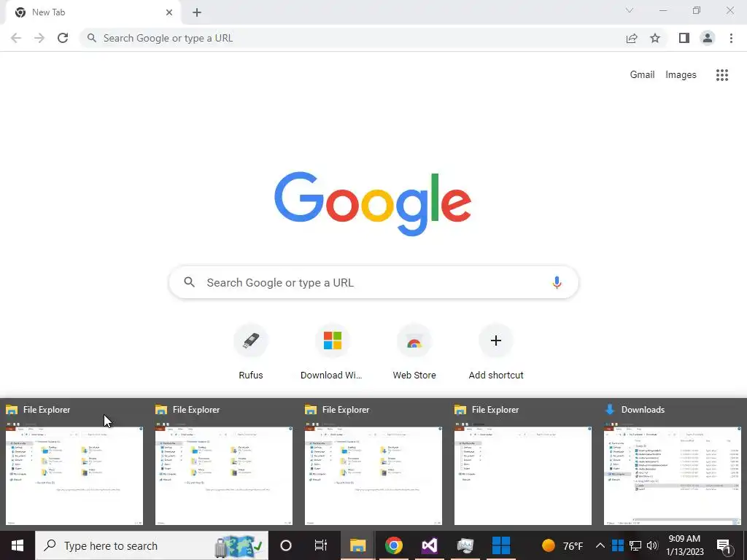Open network status in the tray
Image resolution: width=747 pixels, height=560 pixels.
[635, 545]
